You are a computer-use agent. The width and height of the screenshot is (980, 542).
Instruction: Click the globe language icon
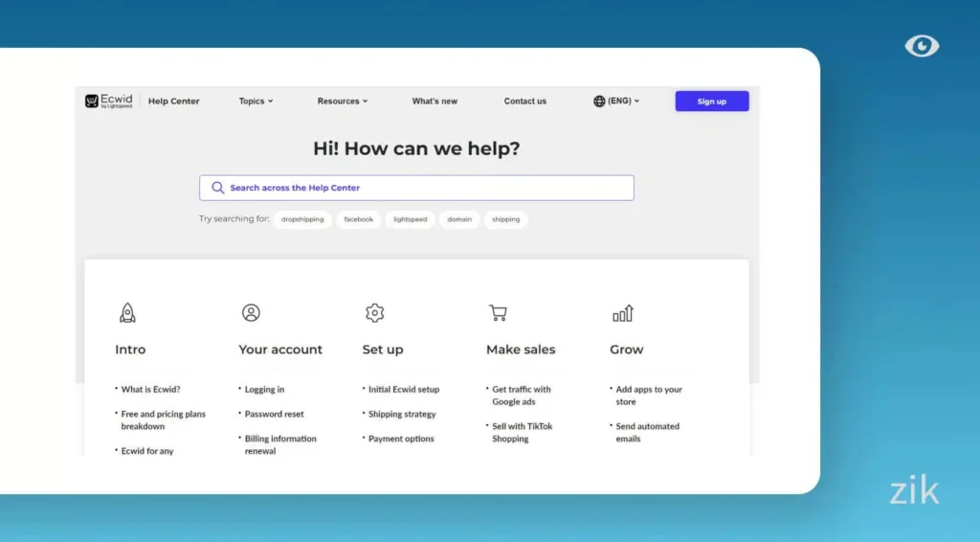tap(599, 102)
